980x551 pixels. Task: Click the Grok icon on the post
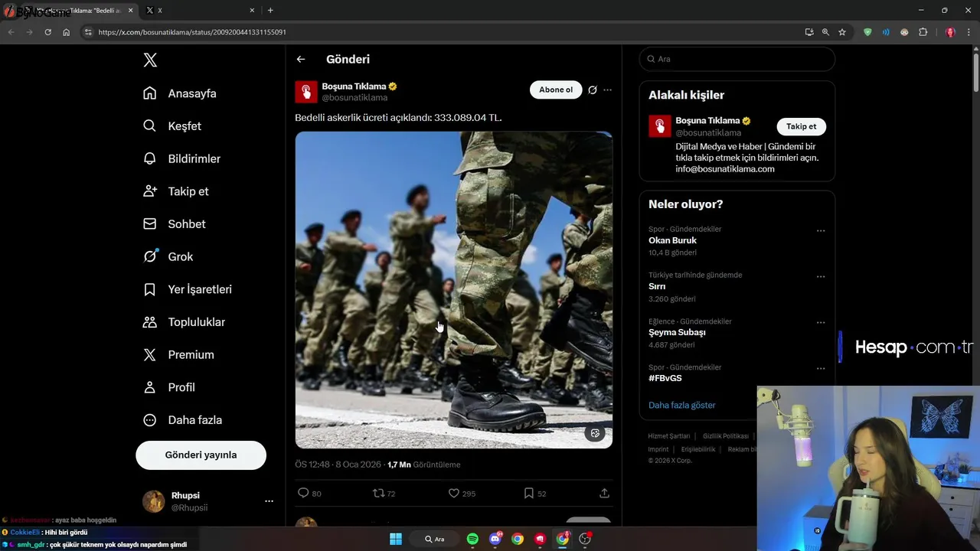tap(593, 90)
